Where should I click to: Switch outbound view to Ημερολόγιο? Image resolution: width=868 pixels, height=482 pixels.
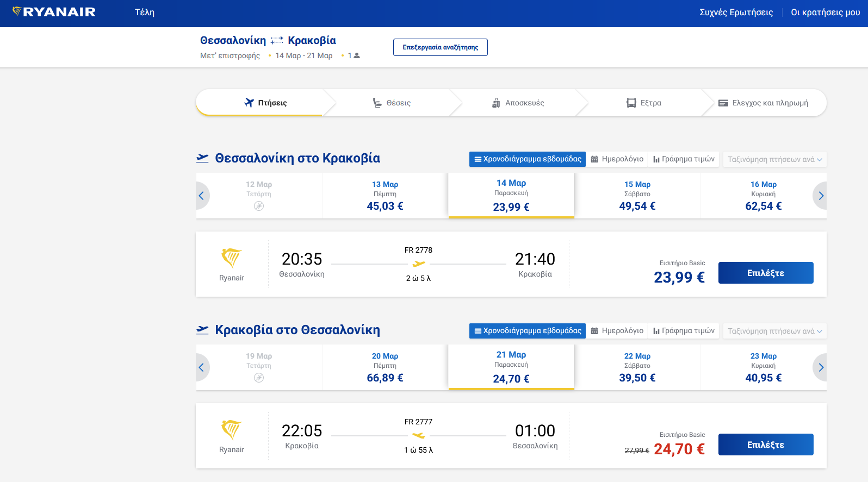coord(617,159)
